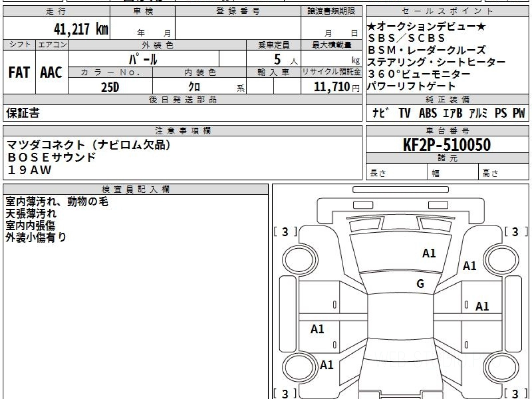Click the BSM・レーダークルーズ line
The height and width of the screenshot is (399, 532).
(x=426, y=50)
